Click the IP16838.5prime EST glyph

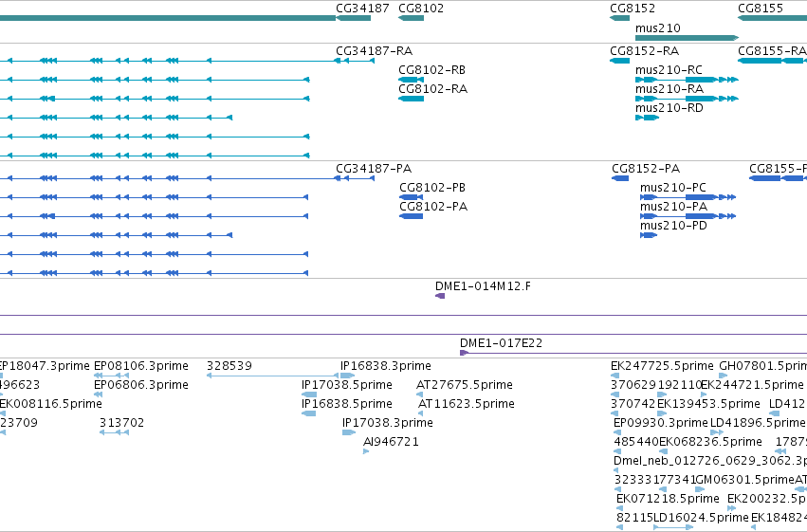(309, 413)
